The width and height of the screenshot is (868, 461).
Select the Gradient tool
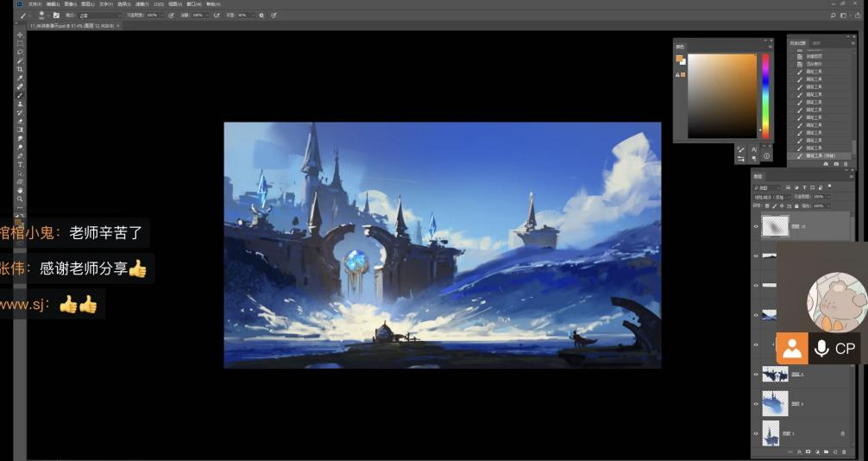pyautogui.click(x=20, y=129)
